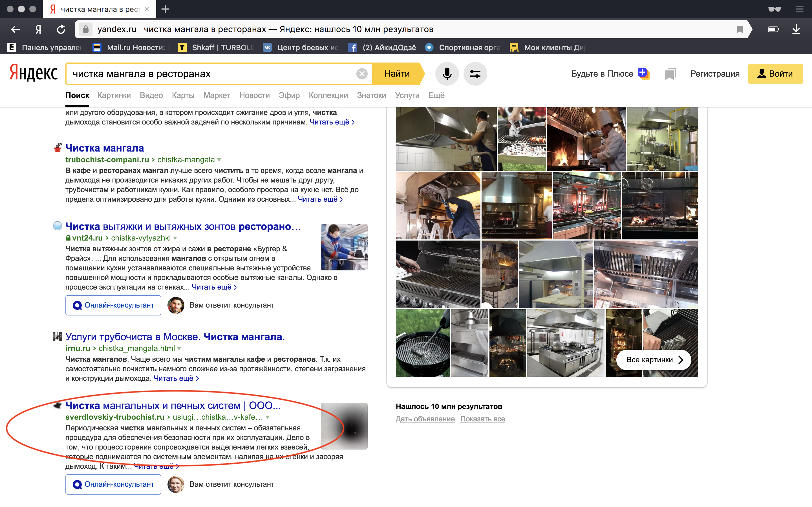Expand the chistka-vytyazhki breadcrumb dropdown

[x=175, y=238]
